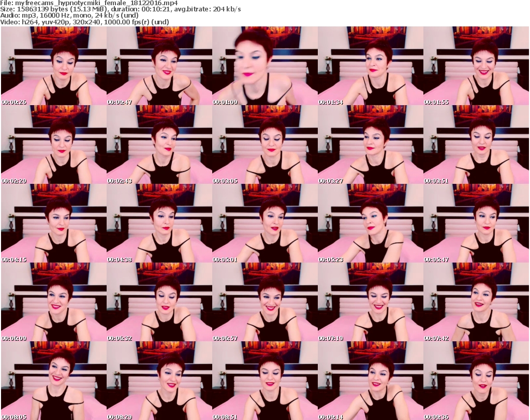Screen dimensions: 530x420
Task: Click the thumbnail frame stamped 00:04:15
Action: pyautogui.click(x=54, y=224)
